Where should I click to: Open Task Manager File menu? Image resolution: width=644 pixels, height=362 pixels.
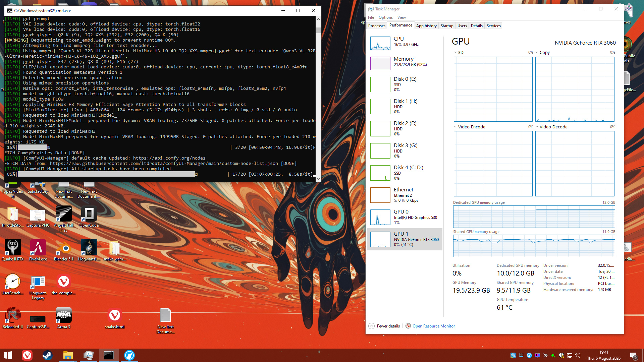coord(371,17)
